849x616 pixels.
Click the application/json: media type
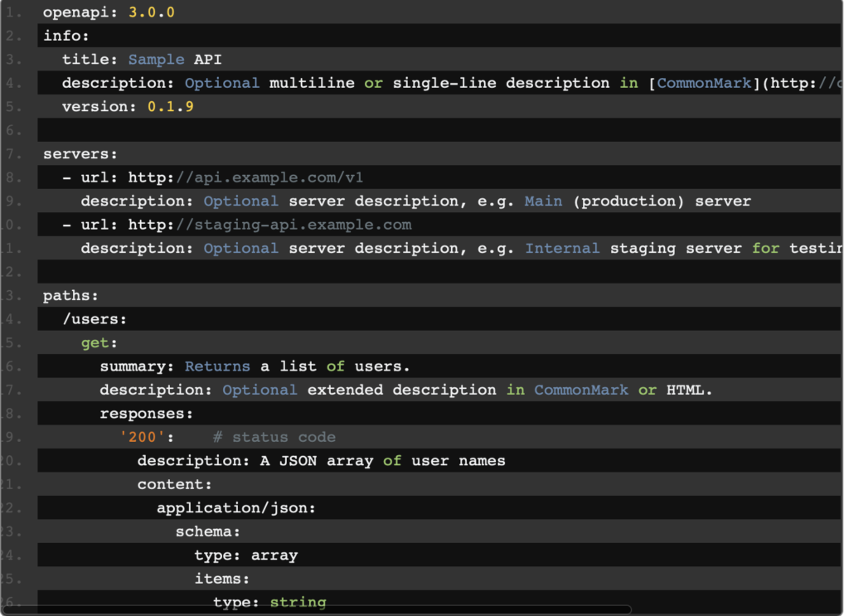tap(235, 508)
